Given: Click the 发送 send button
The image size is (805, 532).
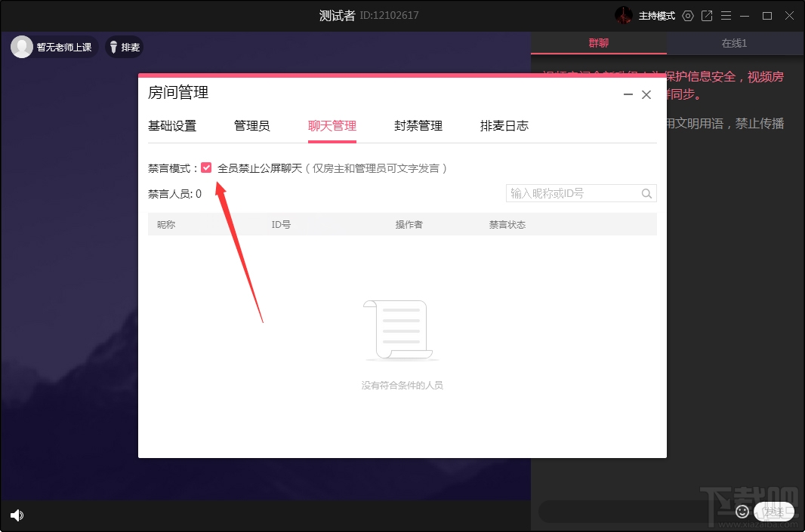Looking at the screenshot, I should pos(773,512).
